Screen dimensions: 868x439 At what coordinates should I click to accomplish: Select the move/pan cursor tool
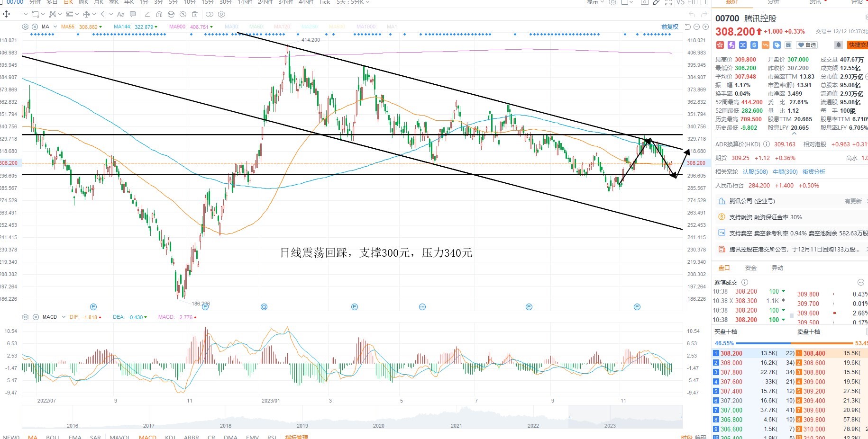6,14
